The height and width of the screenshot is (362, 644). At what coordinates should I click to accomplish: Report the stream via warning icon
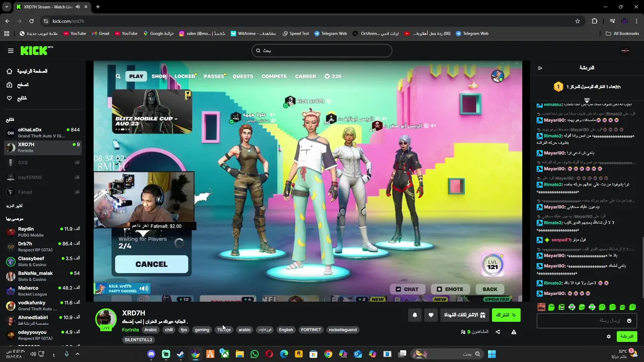[514, 332]
